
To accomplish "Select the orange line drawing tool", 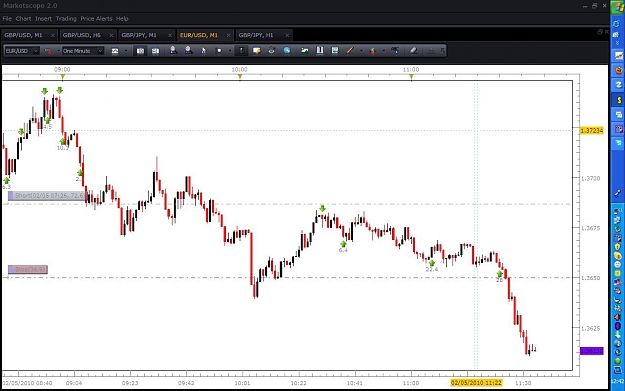I will click(350, 51).
